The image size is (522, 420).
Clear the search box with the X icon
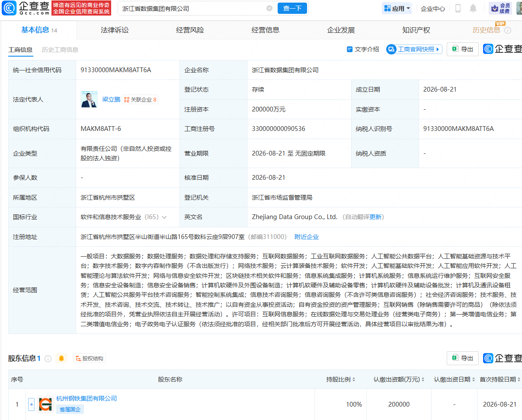[269, 8]
